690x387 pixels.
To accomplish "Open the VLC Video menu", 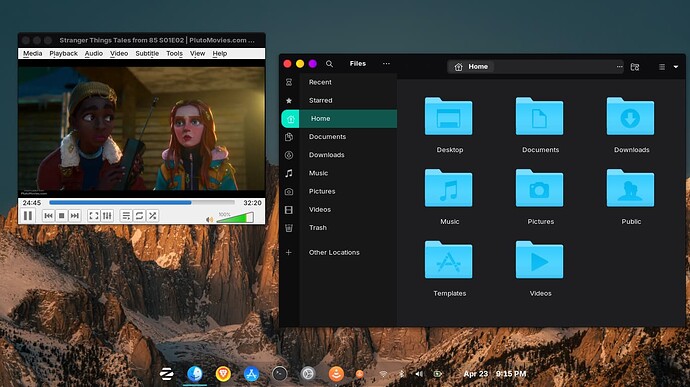I will (x=119, y=53).
